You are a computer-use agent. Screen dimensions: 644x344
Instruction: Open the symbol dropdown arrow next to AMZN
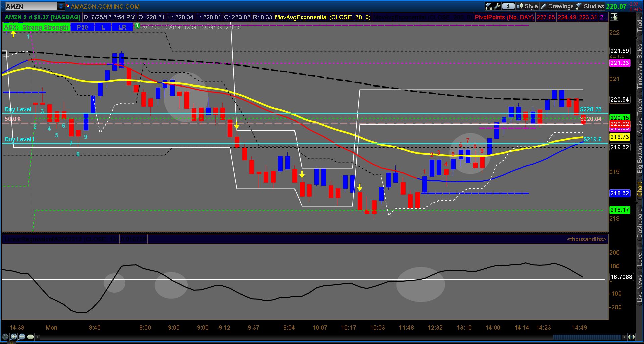tap(61, 6)
